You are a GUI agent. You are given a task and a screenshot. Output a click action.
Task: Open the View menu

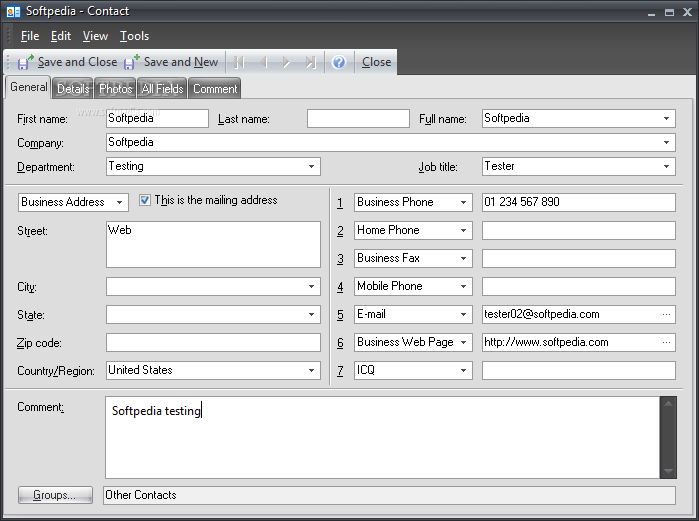pos(95,36)
